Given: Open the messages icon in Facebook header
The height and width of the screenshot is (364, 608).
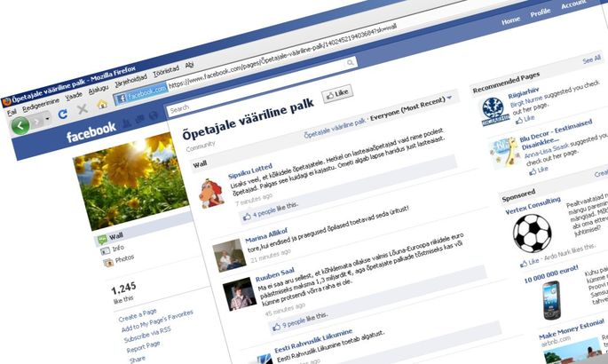Looking at the screenshot, I should pos(140,119).
